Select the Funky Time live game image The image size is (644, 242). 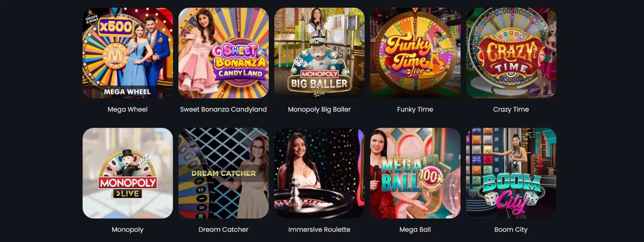[x=415, y=53]
